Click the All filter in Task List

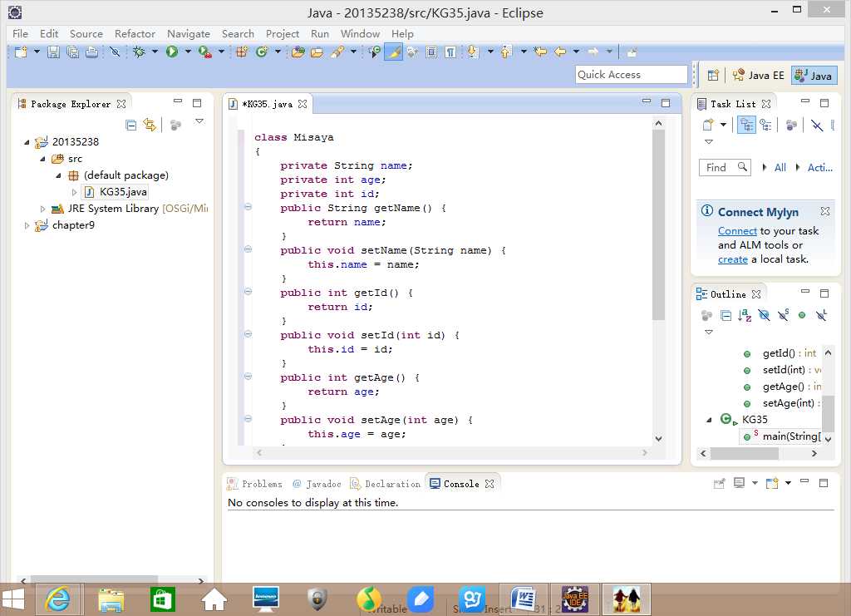pos(780,168)
